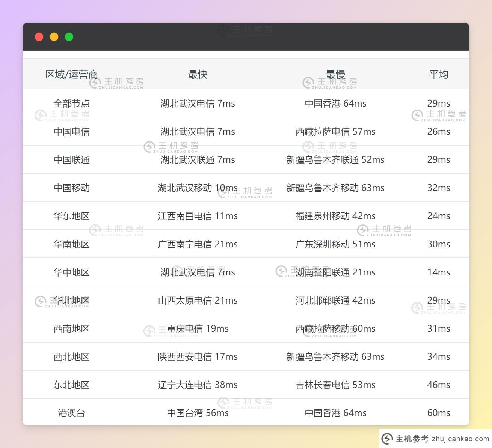Click 新疆乌鲁木齐移动 63ms in 中国移动 row
Image resolution: width=492 pixels, height=448 pixels.
pos(335,188)
